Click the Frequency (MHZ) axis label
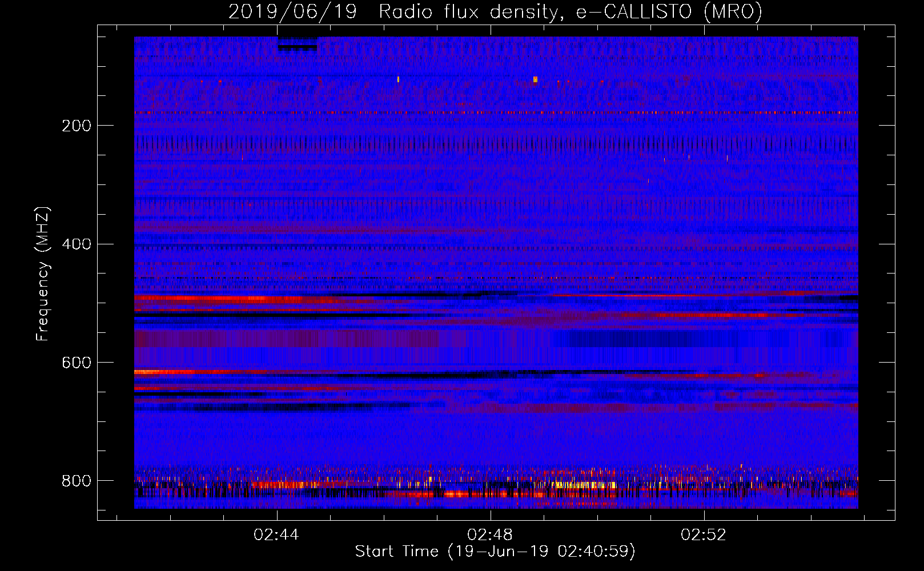This screenshot has width=924, height=571. click(43, 274)
